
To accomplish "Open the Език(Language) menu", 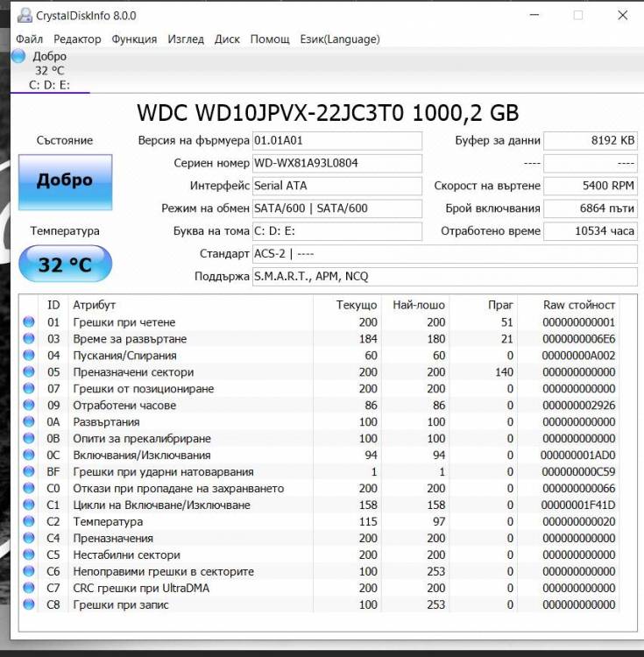I will point(340,39).
